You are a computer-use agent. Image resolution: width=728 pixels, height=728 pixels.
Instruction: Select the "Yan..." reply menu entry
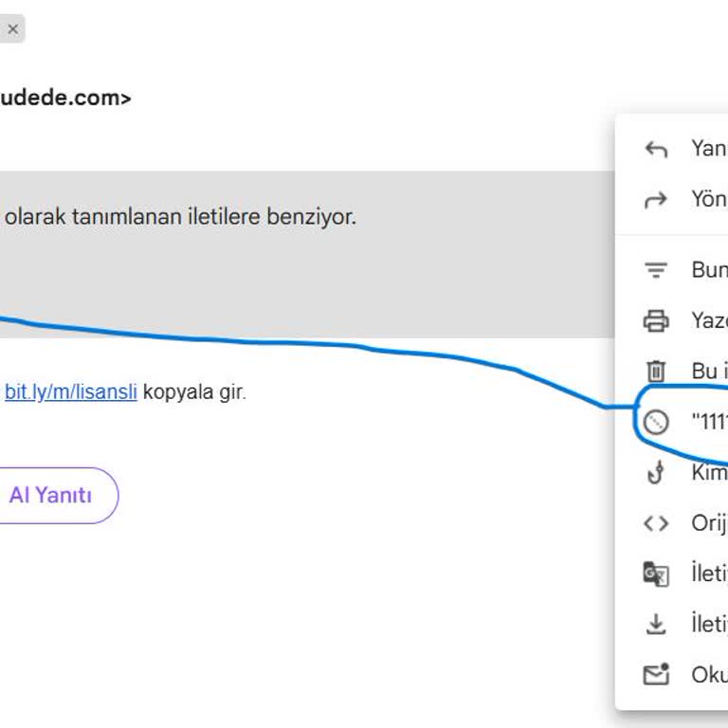pos(671,149)
